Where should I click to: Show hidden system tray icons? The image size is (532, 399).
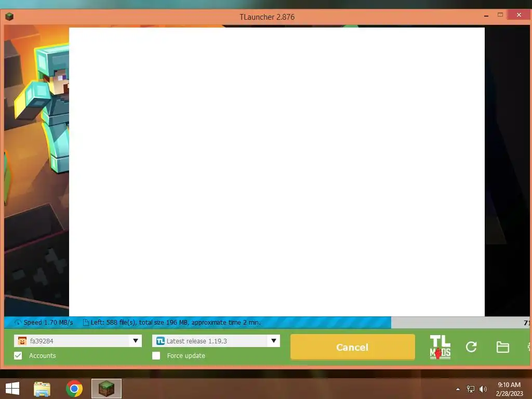tap(458, 389)
